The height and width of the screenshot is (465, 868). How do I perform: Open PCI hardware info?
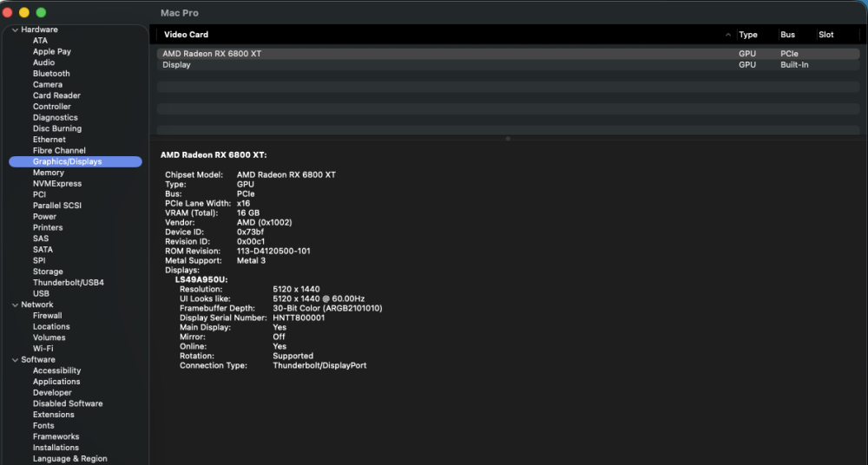(x=39, y=195)
